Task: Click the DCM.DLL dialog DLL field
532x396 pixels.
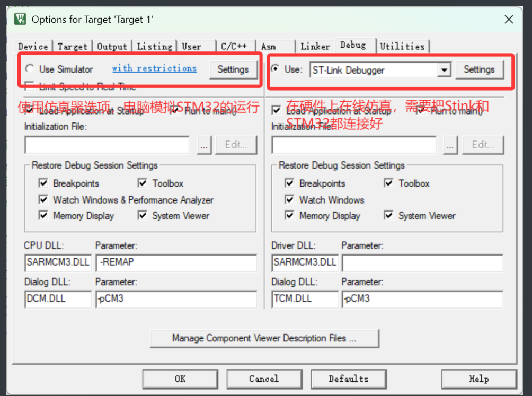Action: point(58,299)
